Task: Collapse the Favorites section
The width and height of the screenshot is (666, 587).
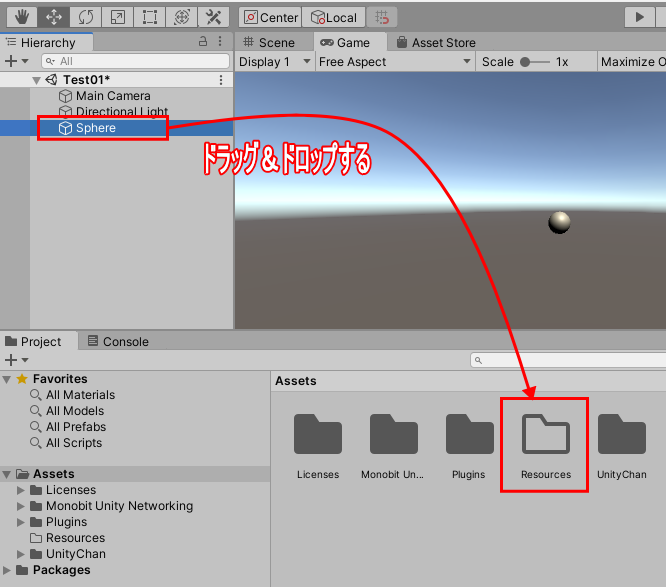Action: point(6,379)
